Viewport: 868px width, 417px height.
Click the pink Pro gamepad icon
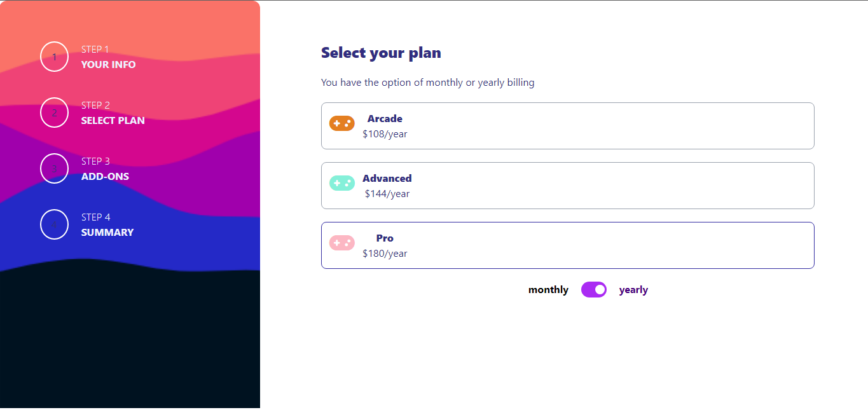click(341, 243)
